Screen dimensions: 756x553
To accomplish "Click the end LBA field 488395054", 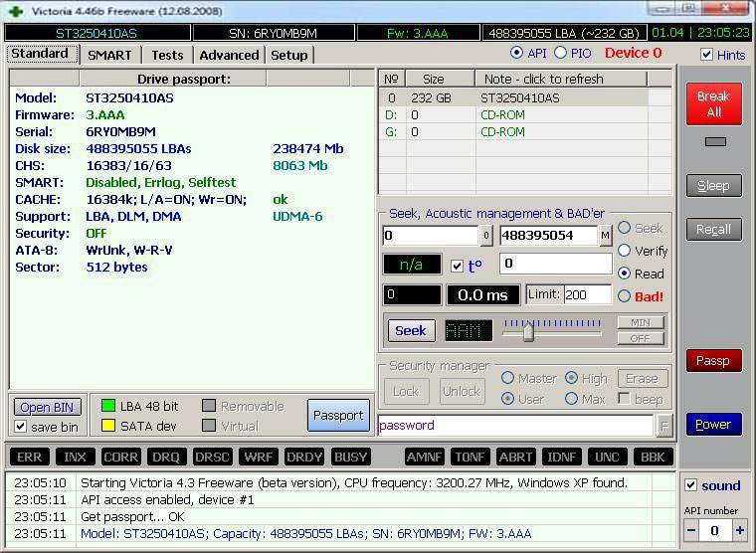I will (x=549, y=236).
